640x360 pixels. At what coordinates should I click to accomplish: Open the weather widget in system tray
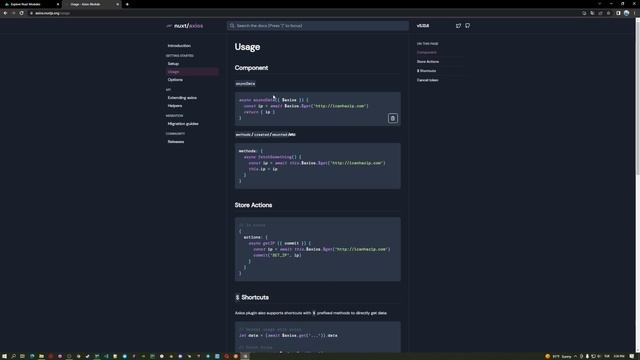tap(558, 356)
